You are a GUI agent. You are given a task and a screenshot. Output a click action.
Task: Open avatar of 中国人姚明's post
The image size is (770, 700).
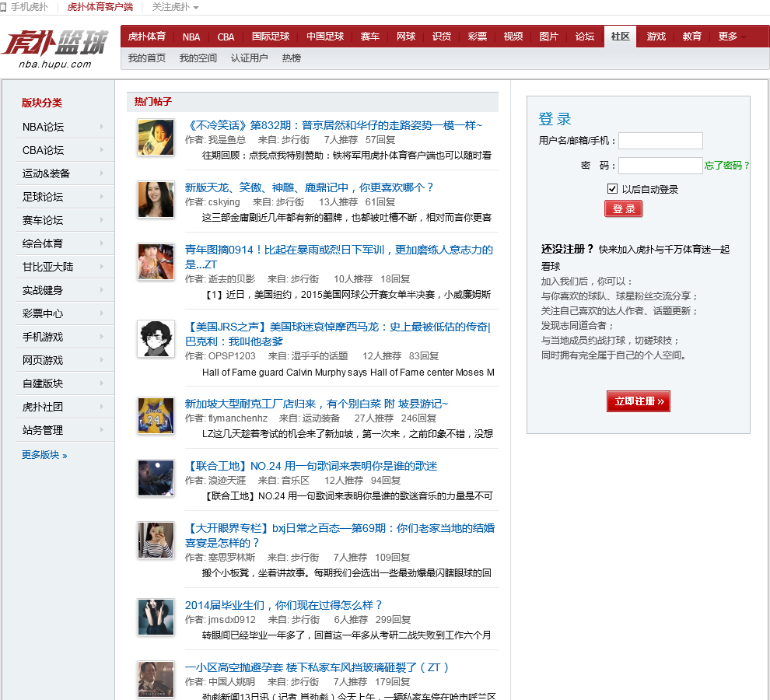tap(156, 680)
